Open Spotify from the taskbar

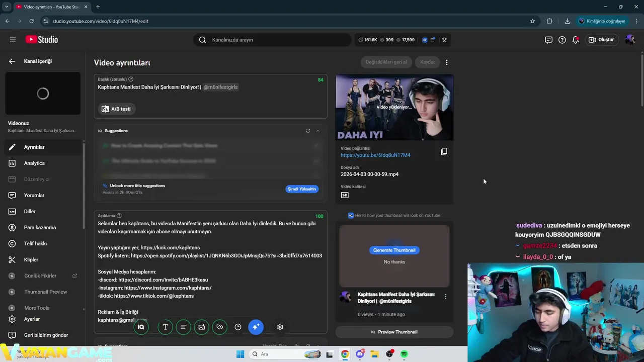click(x=404, y=354)
